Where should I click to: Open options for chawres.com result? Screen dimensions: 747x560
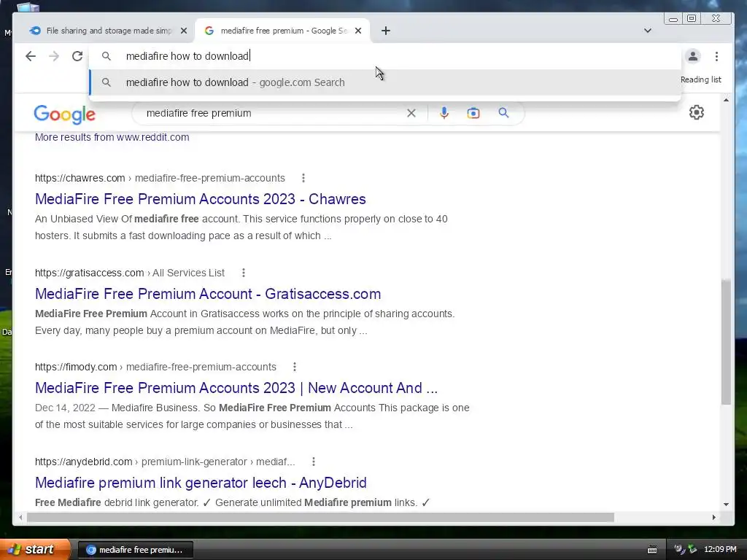coord(303,178)
